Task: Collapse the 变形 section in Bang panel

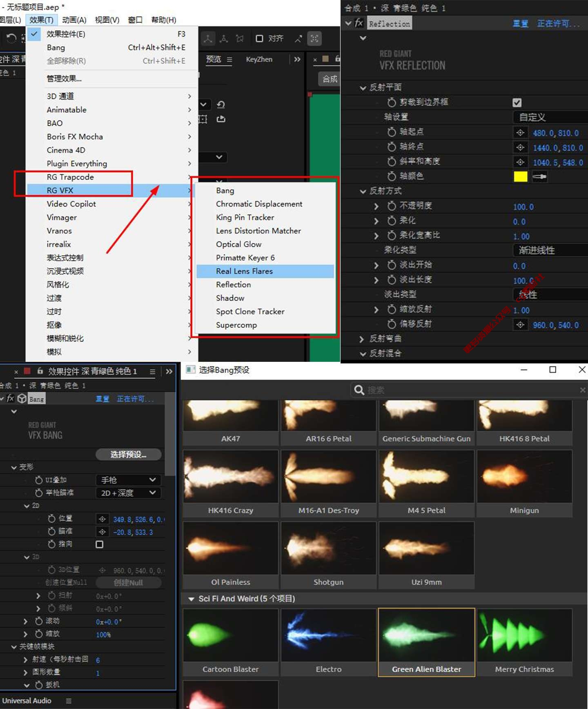Action: [14, 467]
